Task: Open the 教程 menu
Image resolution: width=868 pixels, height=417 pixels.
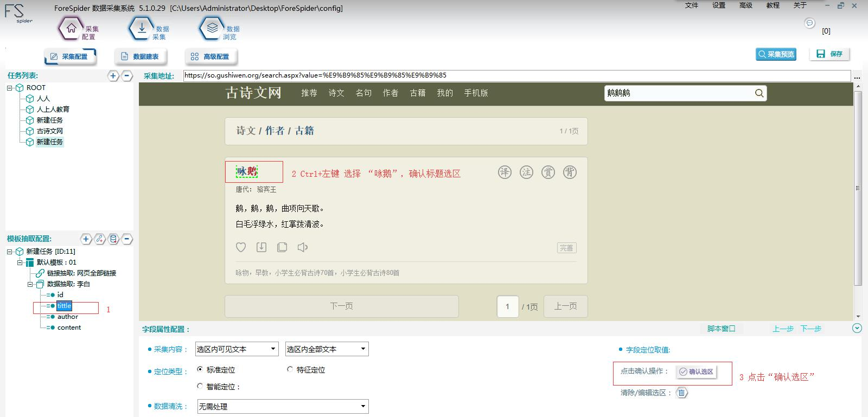Action: (773, 5)
